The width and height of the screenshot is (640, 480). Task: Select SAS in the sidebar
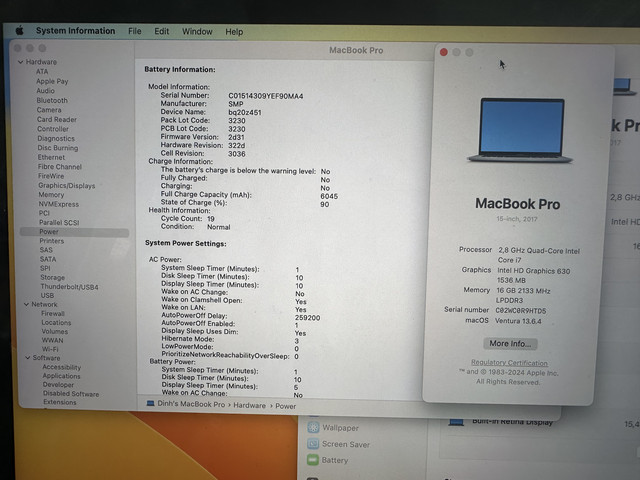point(46,250)
